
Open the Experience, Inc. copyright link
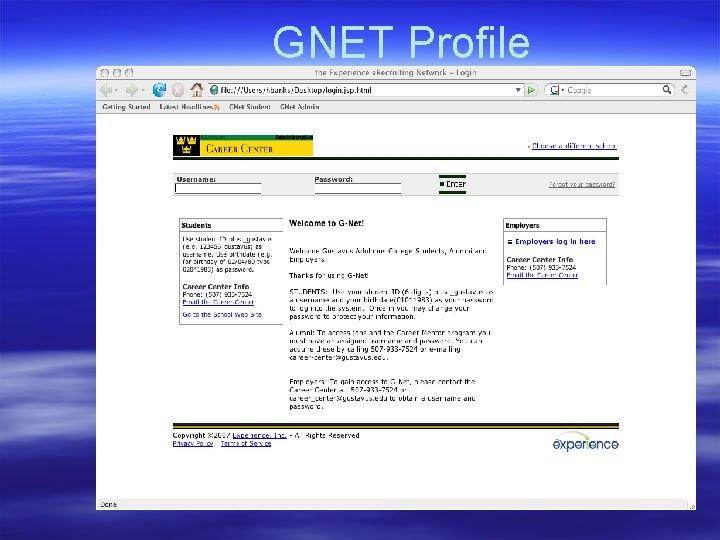259,435
